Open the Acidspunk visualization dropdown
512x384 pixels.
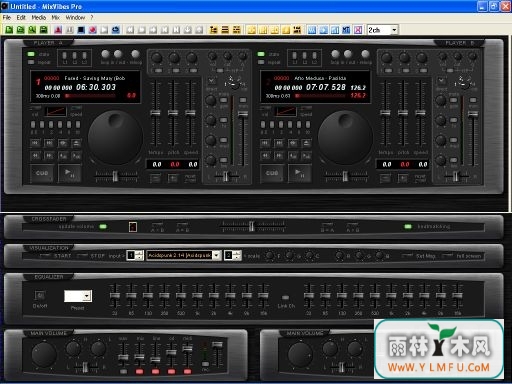[x=217, y=255]
